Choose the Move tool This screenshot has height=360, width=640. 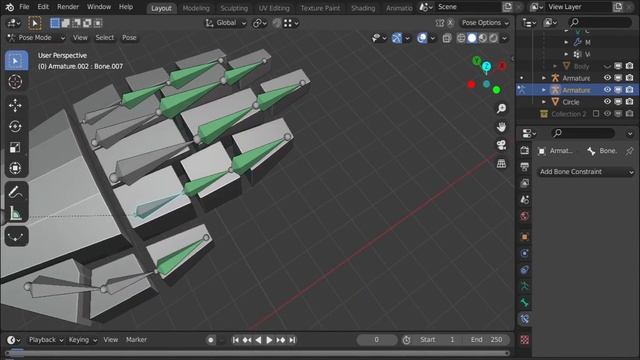pyautogui.click(x=16, y=105)
